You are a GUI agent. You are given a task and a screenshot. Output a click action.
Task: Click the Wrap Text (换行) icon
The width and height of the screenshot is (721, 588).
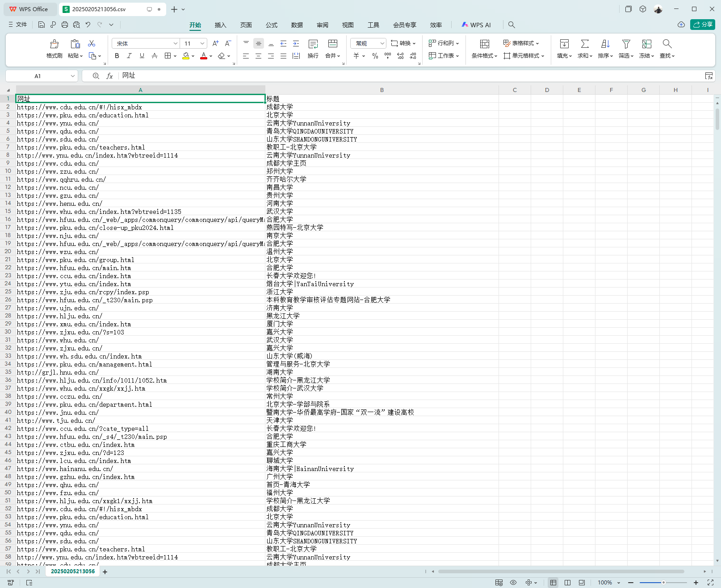click(x=313, y=44)
